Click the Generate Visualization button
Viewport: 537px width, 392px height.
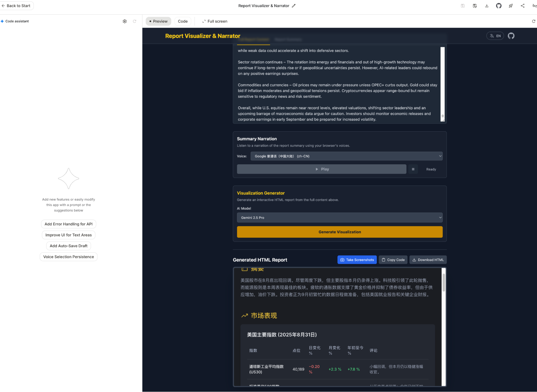pyautogui.click(x=339, y=232)
